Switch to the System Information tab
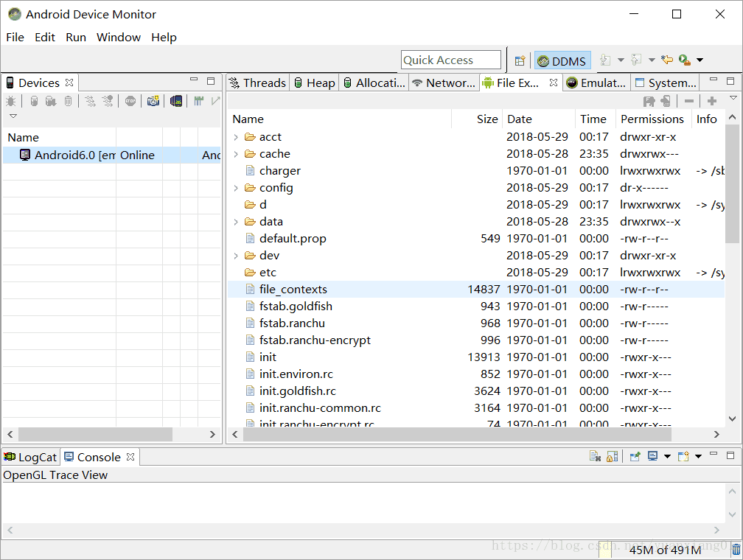Viewport: 743px width, 560px height. [666, 83]
